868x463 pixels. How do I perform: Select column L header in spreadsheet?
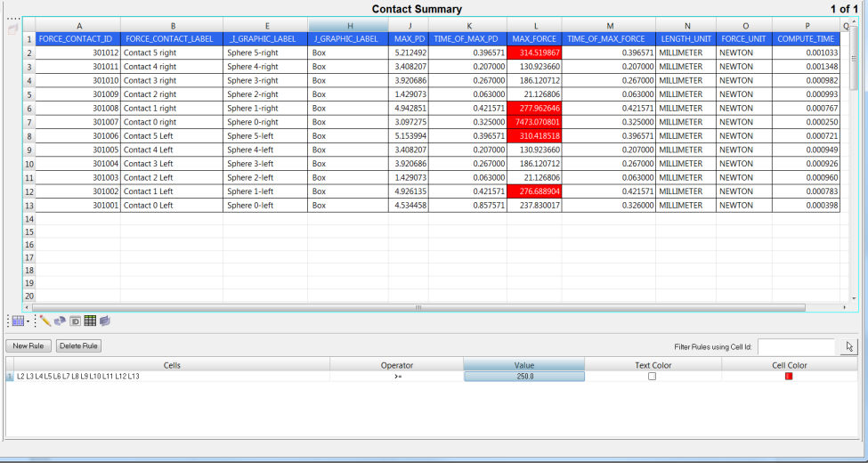point(535,26)
